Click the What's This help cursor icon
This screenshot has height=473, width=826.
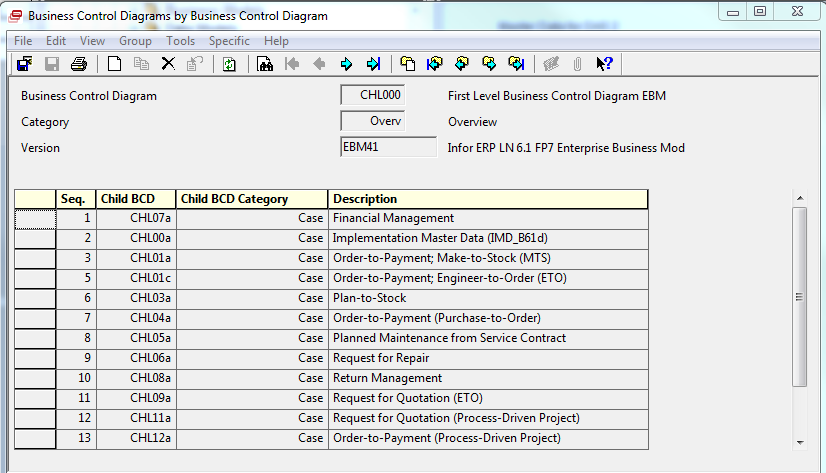(604, 64)
